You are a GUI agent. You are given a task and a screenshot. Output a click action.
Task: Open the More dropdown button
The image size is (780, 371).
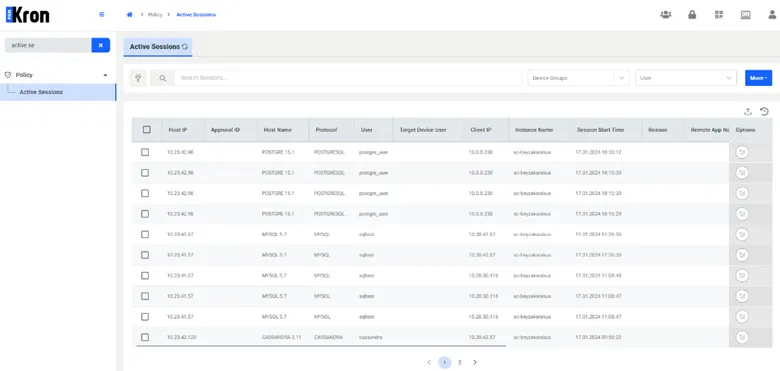pos(758,78)
